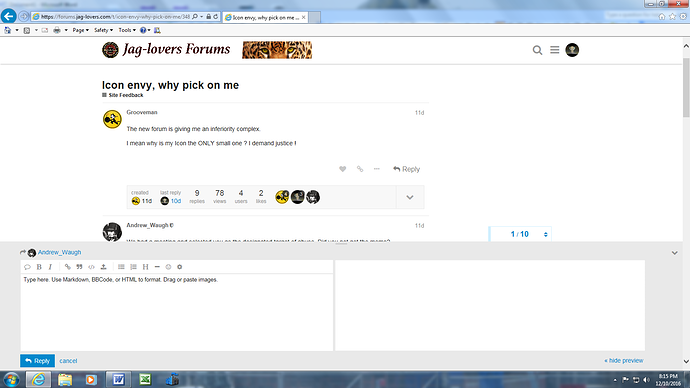Insert a bulleted list in the reply
Viewport: 690px width, 388px height.
coord(121,267)
